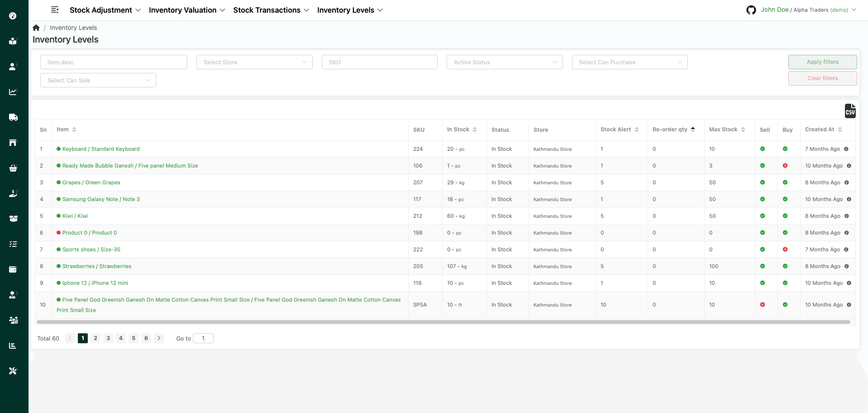Screen dimensions: 868x413
Task: Click the CSV export icon
Action: tap(850, 111)
